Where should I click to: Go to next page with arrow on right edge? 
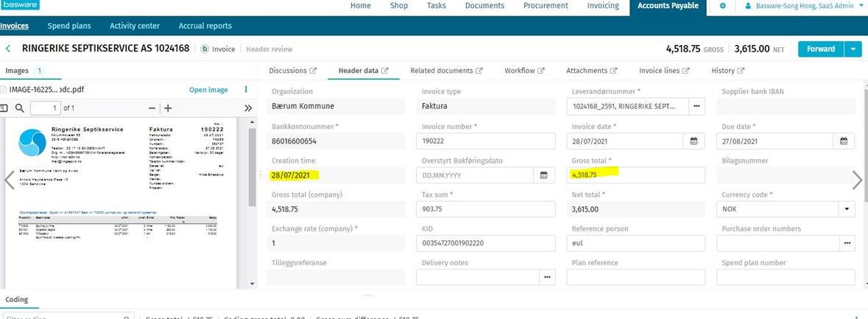tap(857, 180)
